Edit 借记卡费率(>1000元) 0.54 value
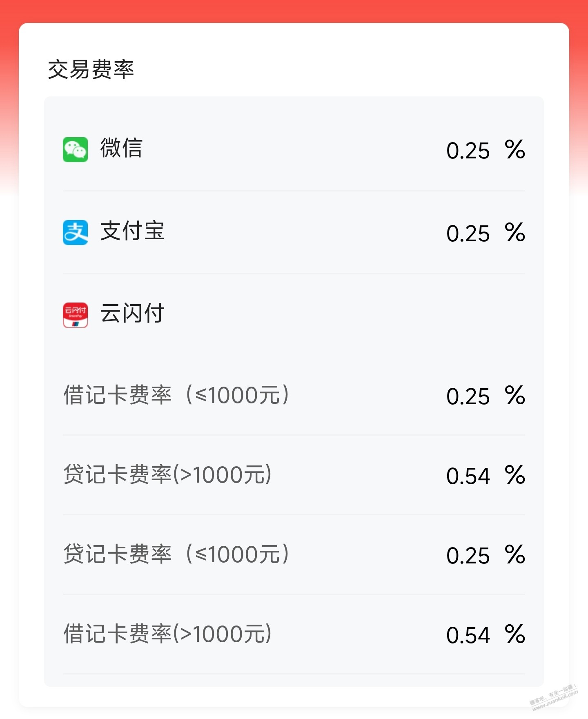588x719 pixels. click(468, 635)
